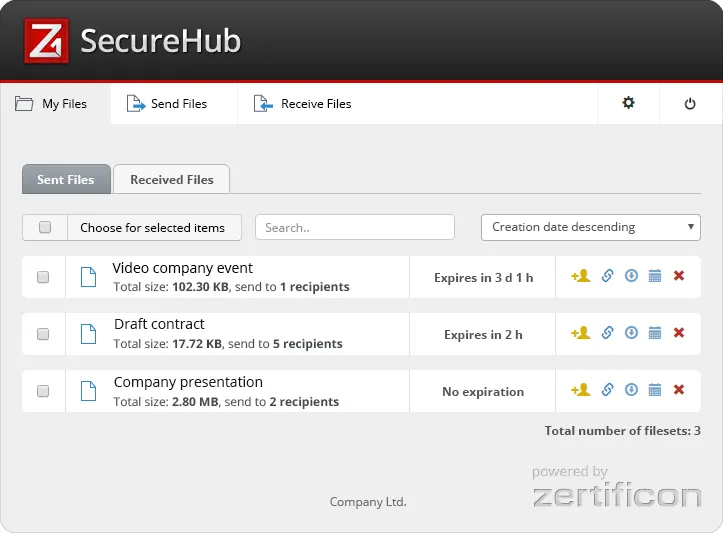Download Draft contract fileset
This screenshot has height=533, width=723.
[631, 332]
